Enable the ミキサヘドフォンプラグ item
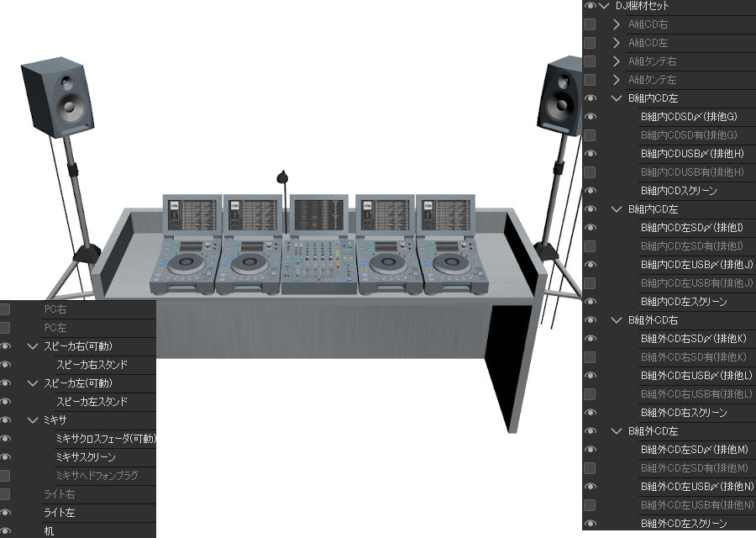The height and width of the screenshot is (538, 756). [x=7, y=476]
